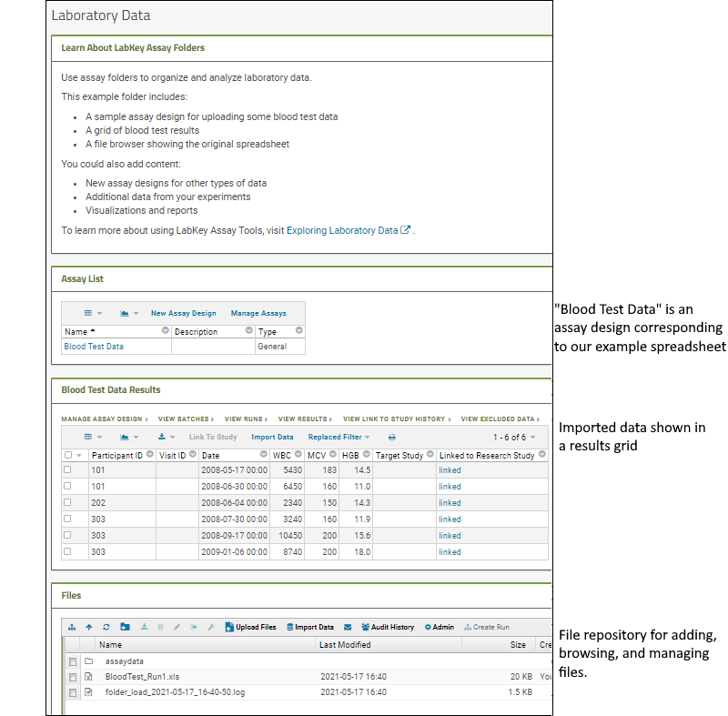This screenshot has width=728, height=716.
Task: Print the Blood Test Data Results grid
Action: [x=392, y=437]
